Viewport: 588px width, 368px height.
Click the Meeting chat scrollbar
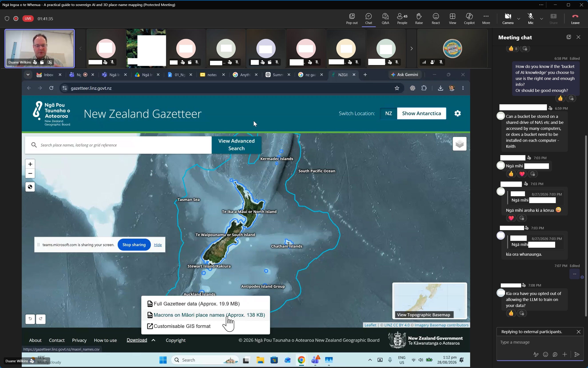(x=586, y=226)
